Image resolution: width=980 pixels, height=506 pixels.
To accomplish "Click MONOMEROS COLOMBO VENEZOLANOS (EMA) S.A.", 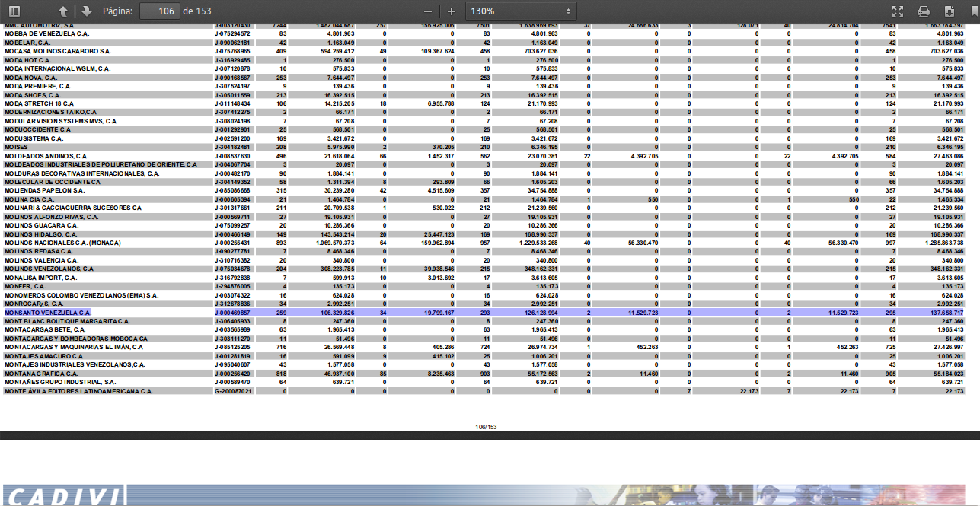I will [x=81, y=295].
